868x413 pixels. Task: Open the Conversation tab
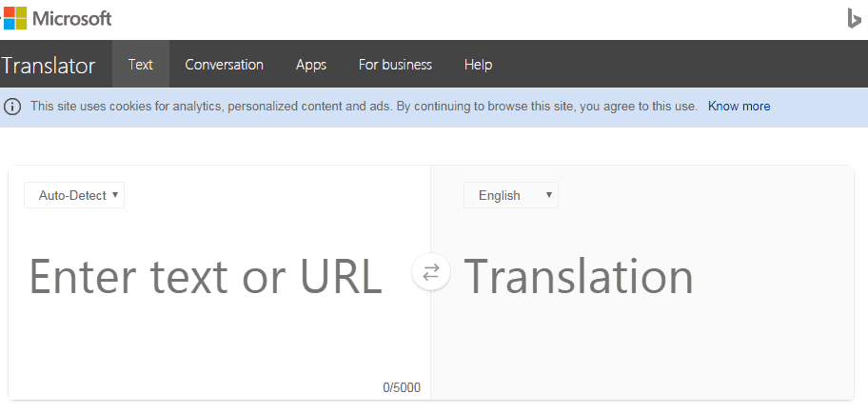point(225,64)
